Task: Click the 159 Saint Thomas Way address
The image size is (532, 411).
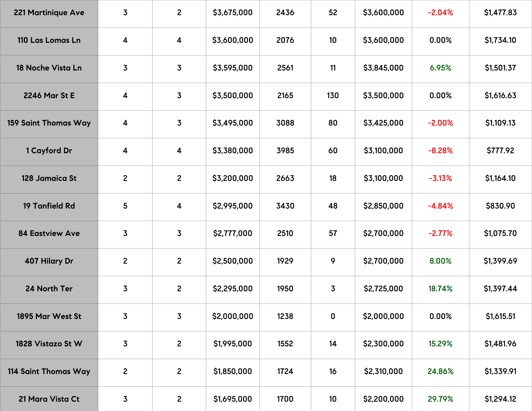Action: tap(49, 123)
